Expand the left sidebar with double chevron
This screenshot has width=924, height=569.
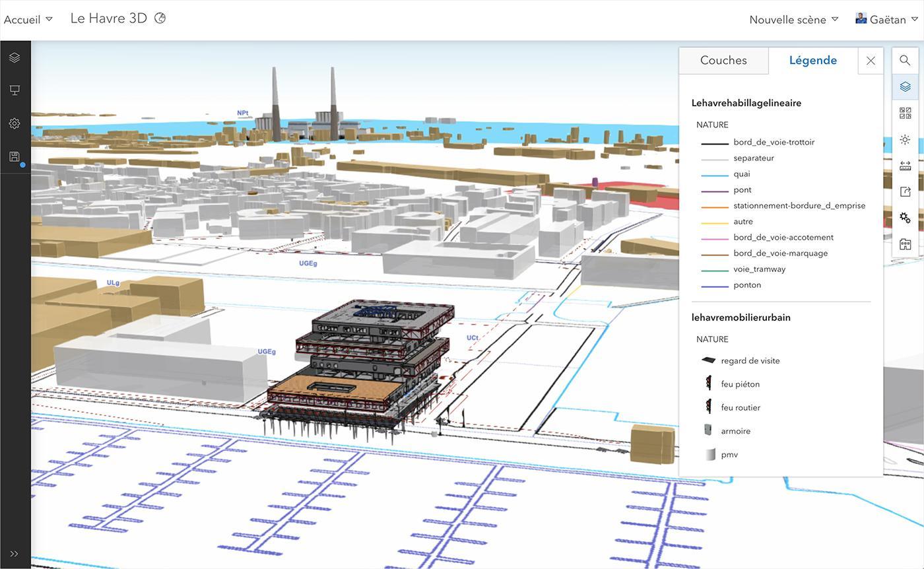pyautogui.click(x=15, y=554)
